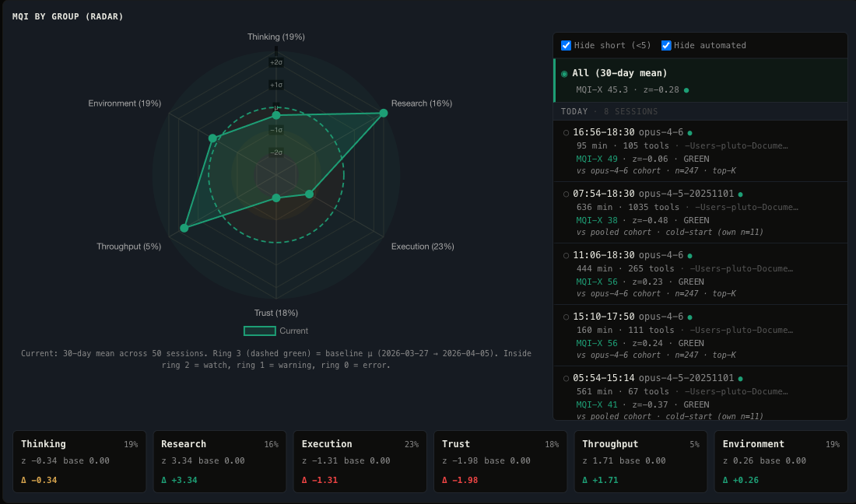This screenshot has width=856, height=504.
Task: Click the Current legend label
Action: coord(293,331)
